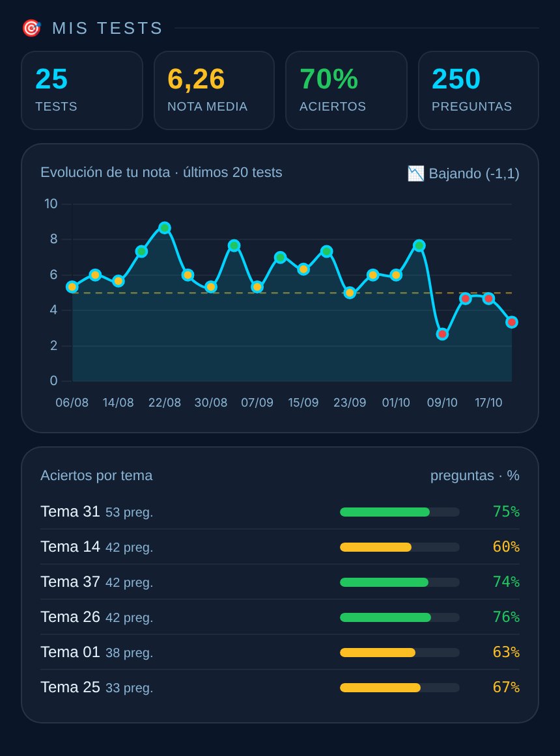This screenshot has height=756, width=560.
Task: Click the first yellow point above 06/08
Action: click(x=72, y=287)
